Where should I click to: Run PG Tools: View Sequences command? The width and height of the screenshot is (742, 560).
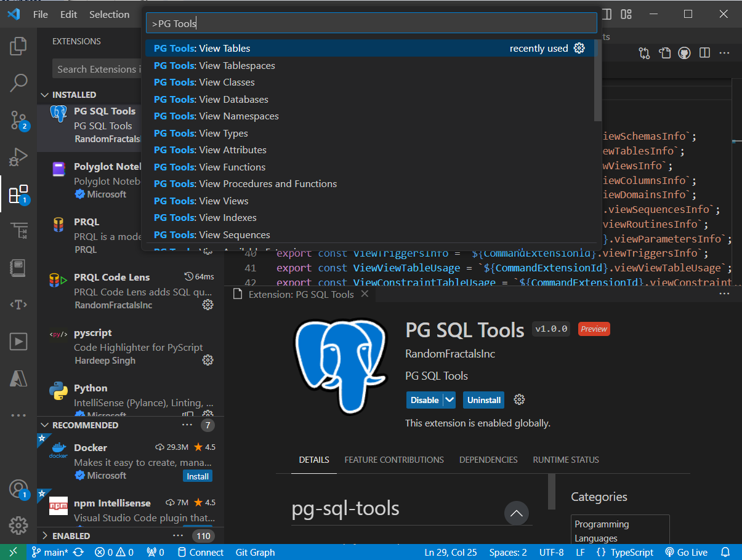371,234
